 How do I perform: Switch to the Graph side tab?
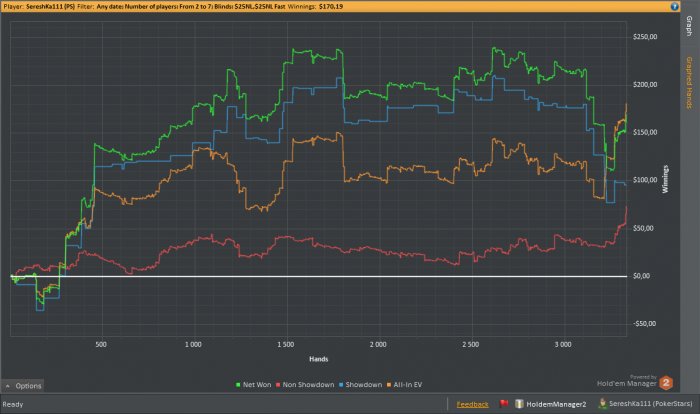click(x=690, y=26)
